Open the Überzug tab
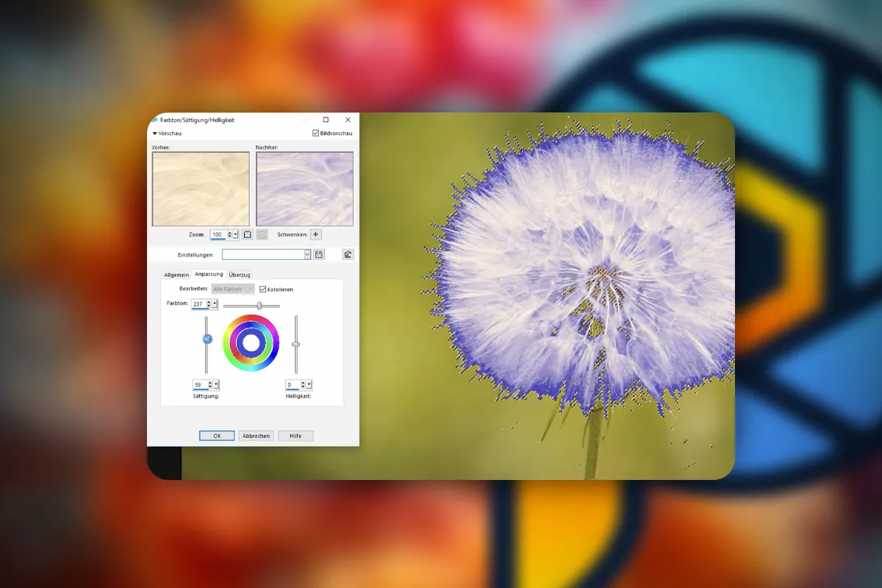This screenshot has width=882, height=588. tap(240, 275)
